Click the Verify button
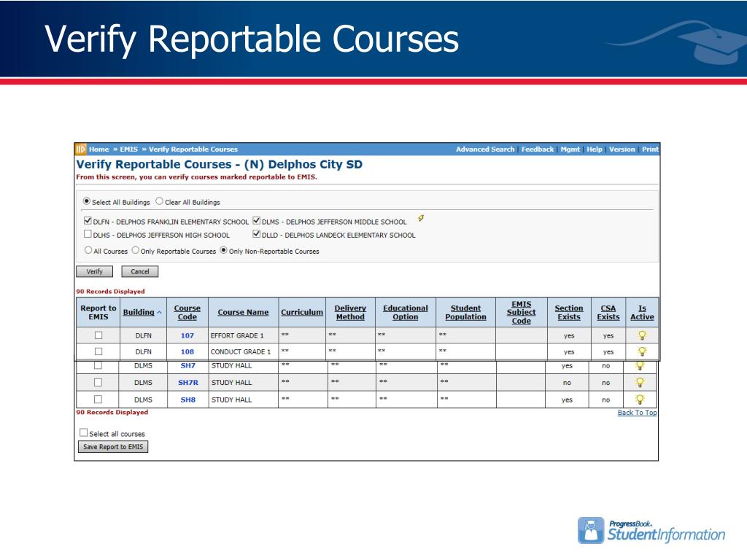 coord(94,271)
